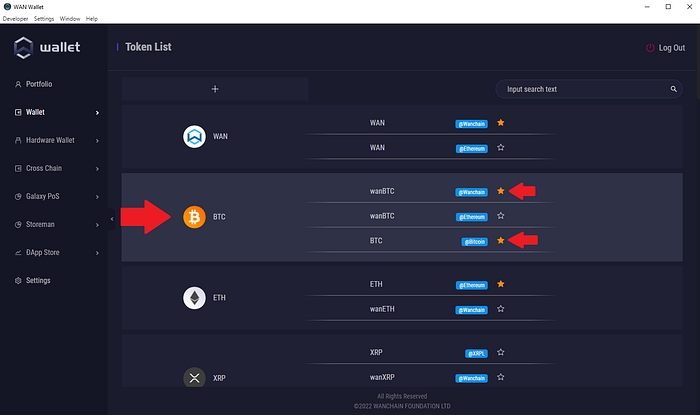Click the XRP token logo icon
700x415 pixels.
(x=194, y=377)
